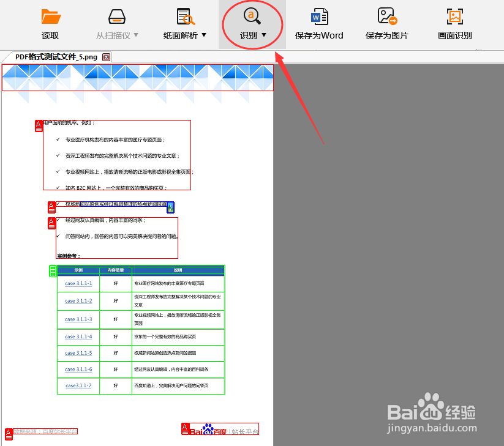Image resolution: width=504 pixels, height=446 pixels.
Task: Click text region icon beside Baidu站长平台 logo
Action: pos(185,429)
